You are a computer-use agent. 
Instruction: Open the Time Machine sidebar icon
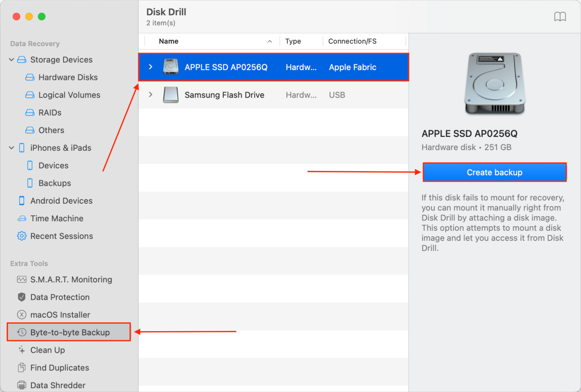tap(21, 218)
